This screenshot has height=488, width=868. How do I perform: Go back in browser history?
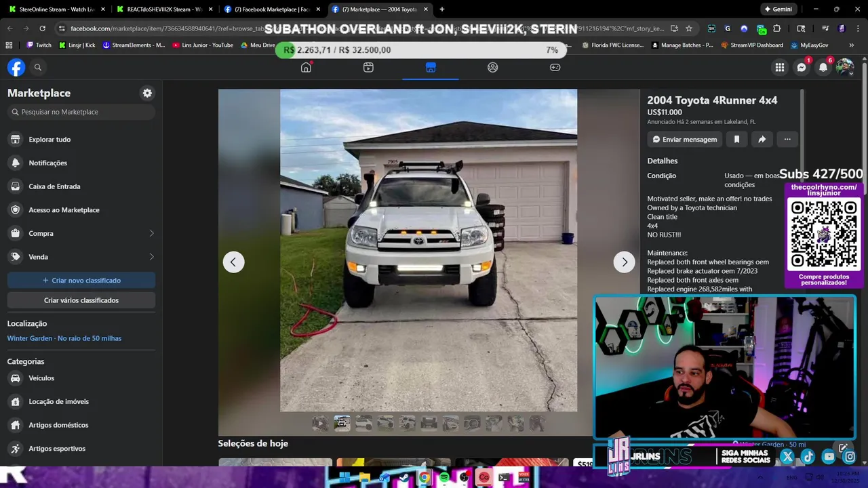click(x=9, y=28)
